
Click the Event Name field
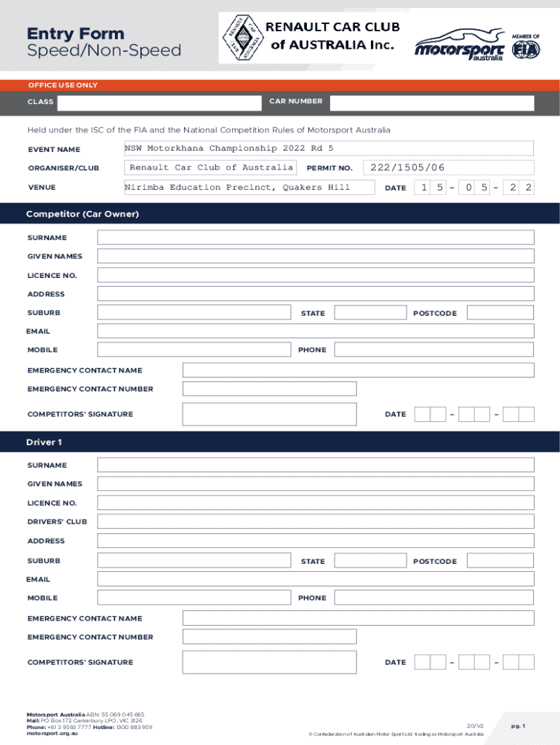[x=328, y=149]
